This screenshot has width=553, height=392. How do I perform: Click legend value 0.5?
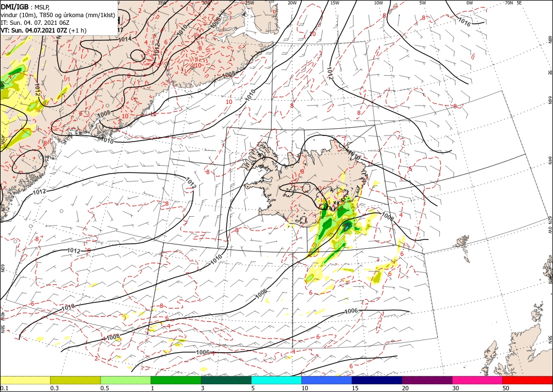[105, 388]
